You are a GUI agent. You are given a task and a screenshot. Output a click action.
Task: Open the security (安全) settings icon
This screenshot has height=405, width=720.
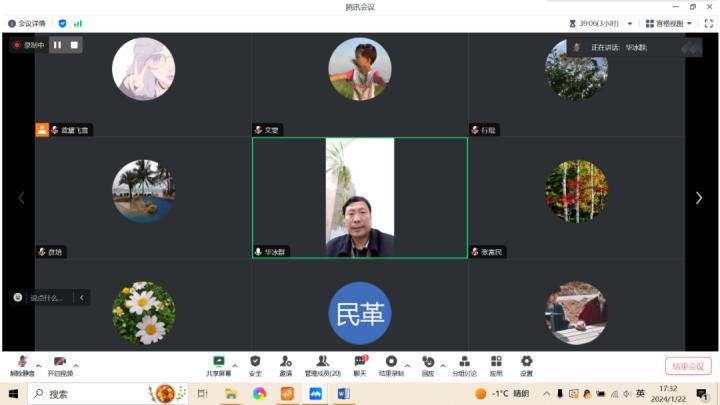255,362
